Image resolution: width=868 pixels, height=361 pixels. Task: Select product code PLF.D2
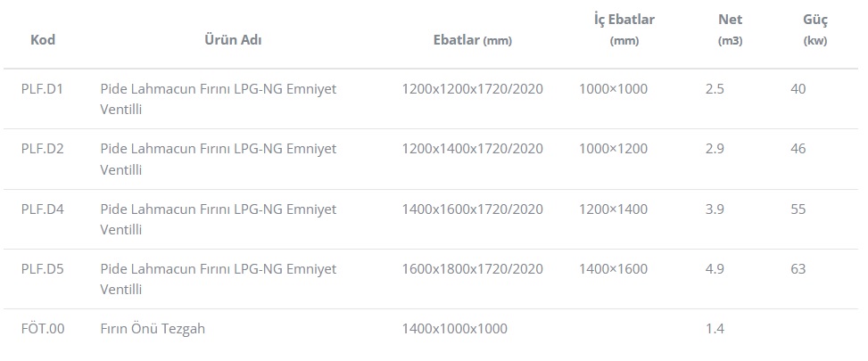click(x=43, y=149)
